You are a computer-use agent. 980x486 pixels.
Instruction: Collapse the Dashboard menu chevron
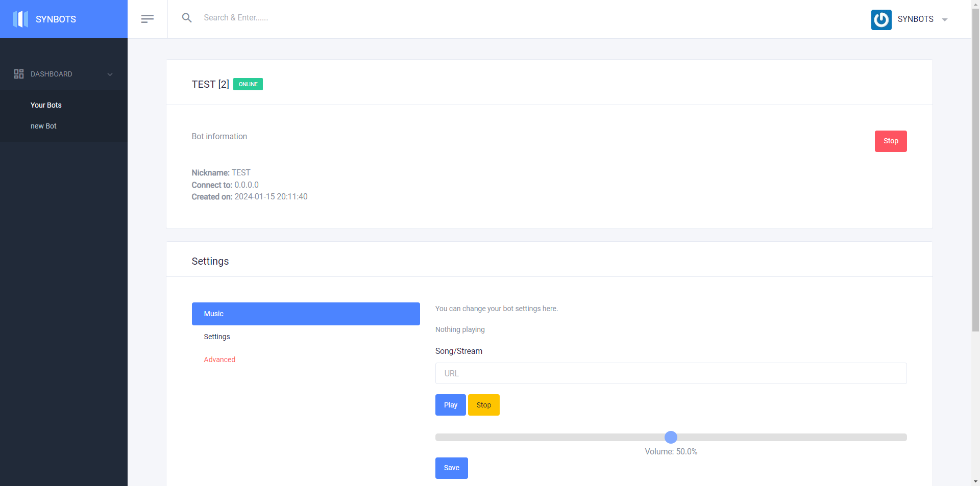click(110, 74)
